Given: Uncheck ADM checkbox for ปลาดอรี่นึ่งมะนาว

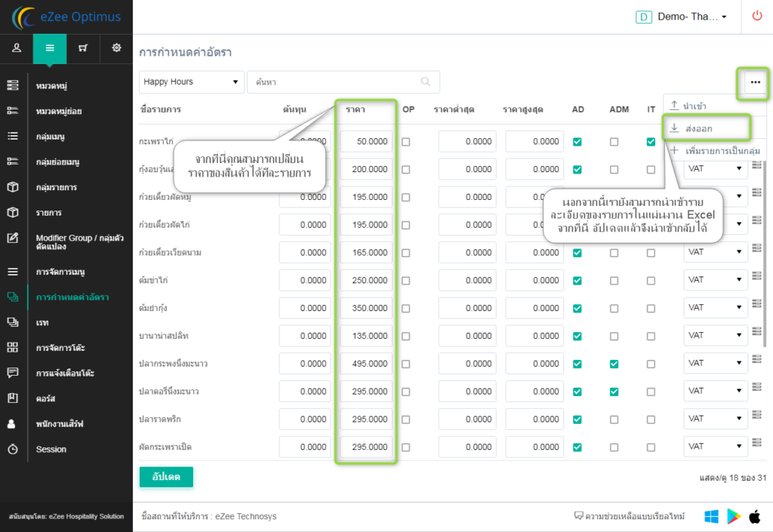Looking at the screenshot, I should [x=614, y=392].
